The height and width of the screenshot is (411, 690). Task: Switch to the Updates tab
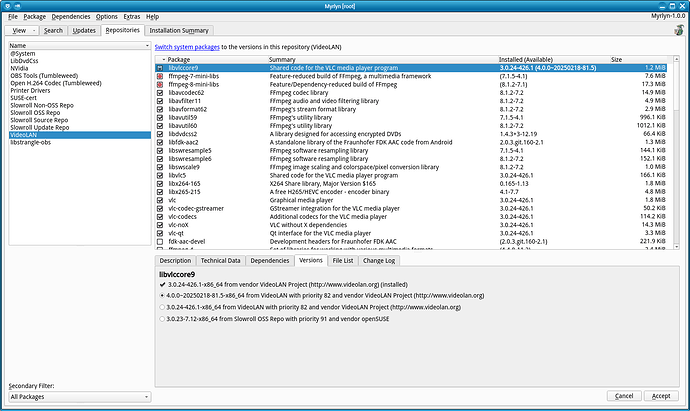pyautogui.click(x=84, y=30)
